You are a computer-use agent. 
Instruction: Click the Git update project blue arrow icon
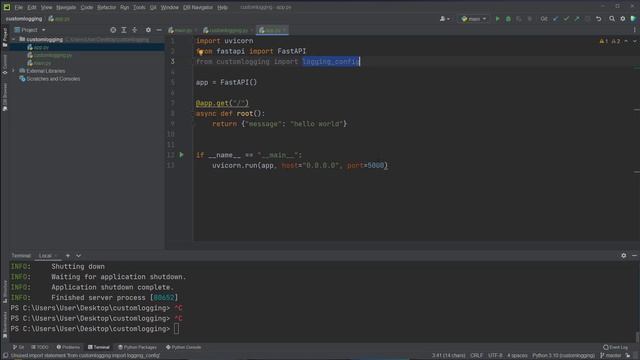[555, 19]
